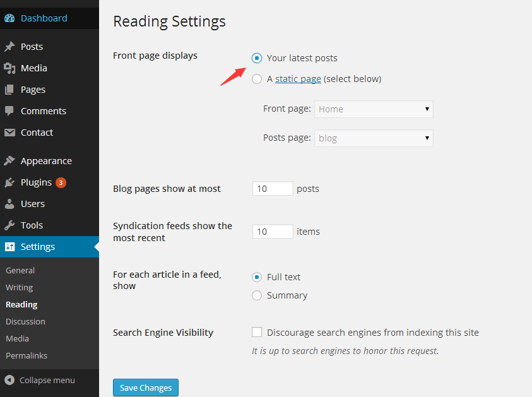
Task: Go to Reading settings submenu
Action: click(x=21, y=304)
